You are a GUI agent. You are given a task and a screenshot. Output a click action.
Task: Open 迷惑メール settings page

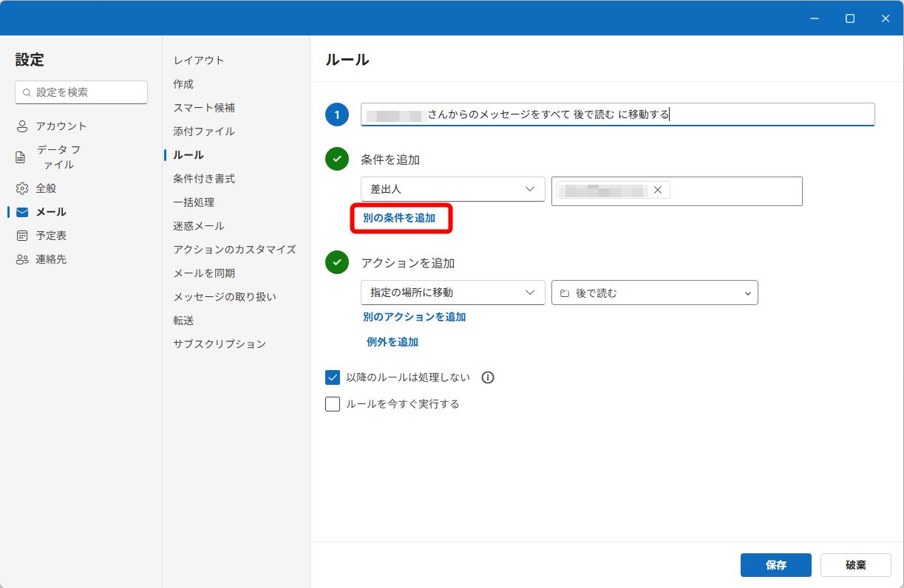coord(199,226)
